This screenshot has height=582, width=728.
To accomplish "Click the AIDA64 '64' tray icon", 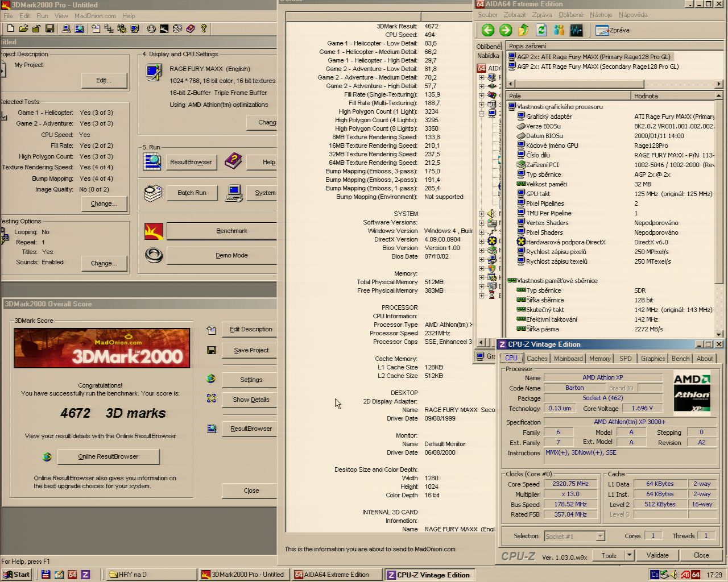I will pyautogui.click(x=696, y=575).
